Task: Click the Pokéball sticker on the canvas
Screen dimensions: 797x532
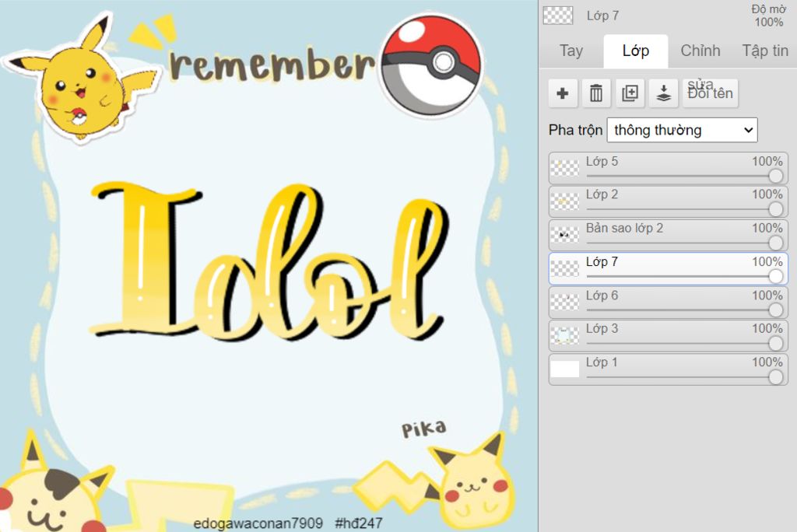Action: click(x=430, y=65)
